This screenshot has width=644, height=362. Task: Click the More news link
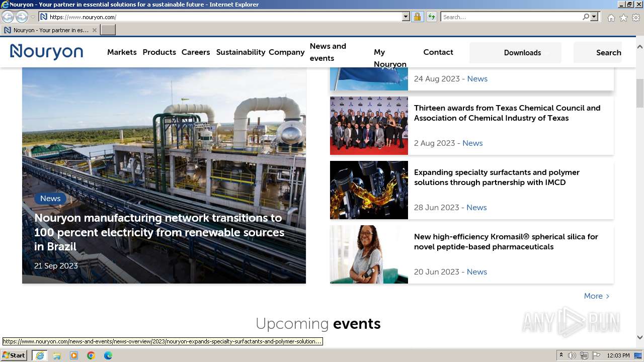click(597, 296)
